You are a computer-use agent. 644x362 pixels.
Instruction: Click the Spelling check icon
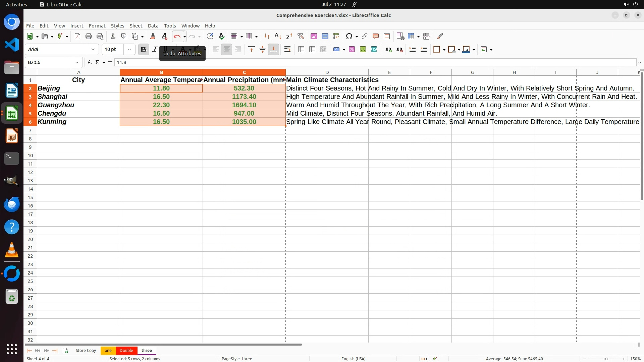pos(222,36)
